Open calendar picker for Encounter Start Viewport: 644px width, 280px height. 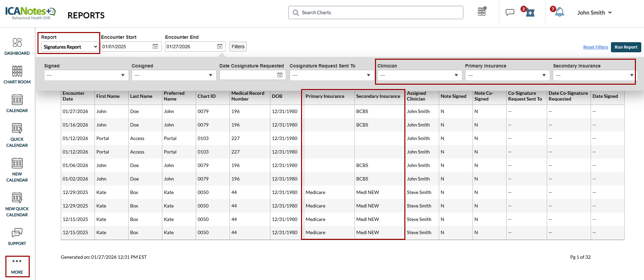click(x=155, y=47)
